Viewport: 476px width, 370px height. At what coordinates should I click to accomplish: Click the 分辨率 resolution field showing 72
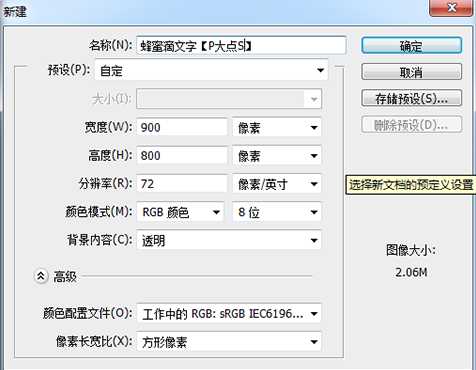[x=182, y=184]
